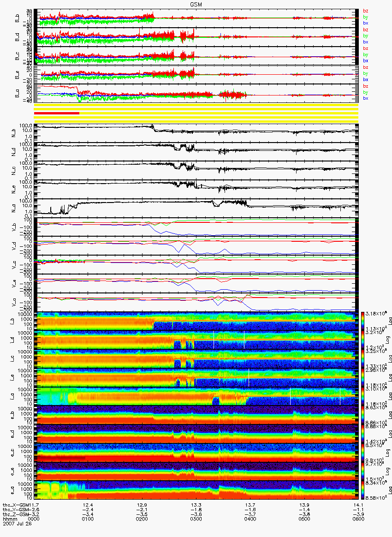This screenshot has height=537, width=392.
Task: Click the blue bx legend of B_b panel
Action: pos(365,23)
